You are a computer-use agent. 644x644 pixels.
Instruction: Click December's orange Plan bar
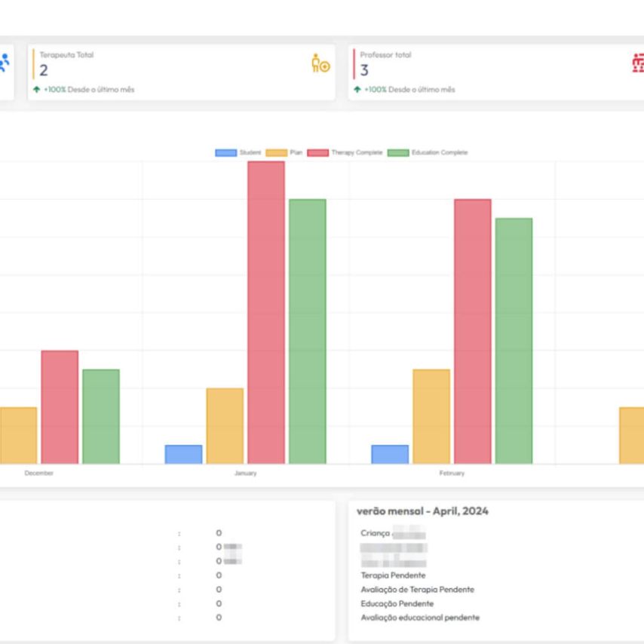click(18, 435)
